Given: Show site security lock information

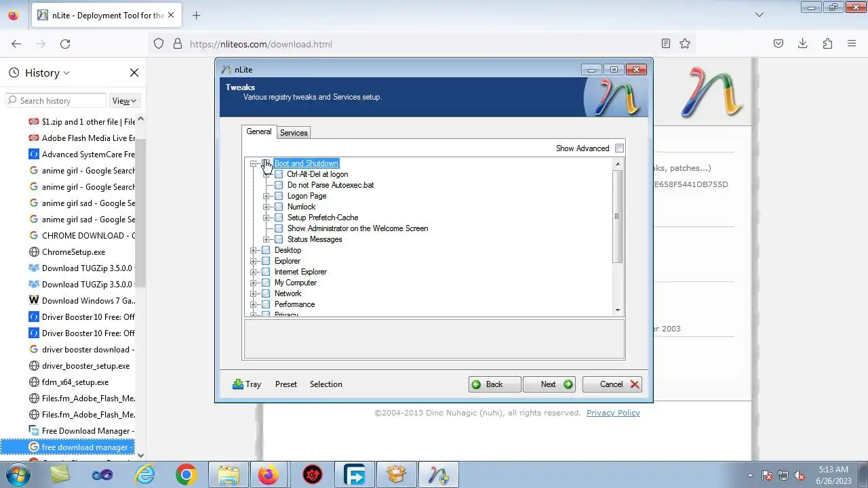Looking at the screenshot, I should click(178, 43).
